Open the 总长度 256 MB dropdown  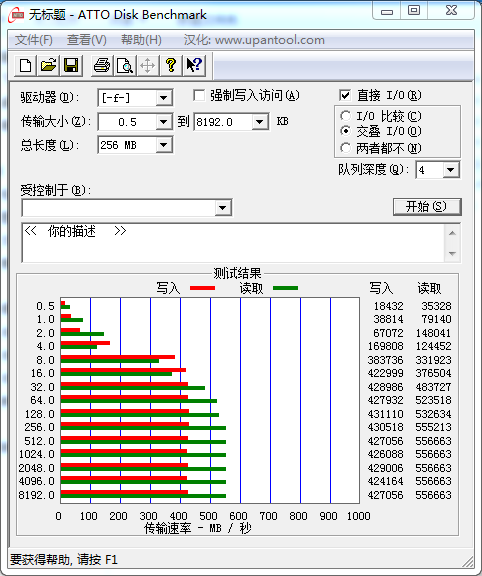pyautogui.click(x=163, y=145)
